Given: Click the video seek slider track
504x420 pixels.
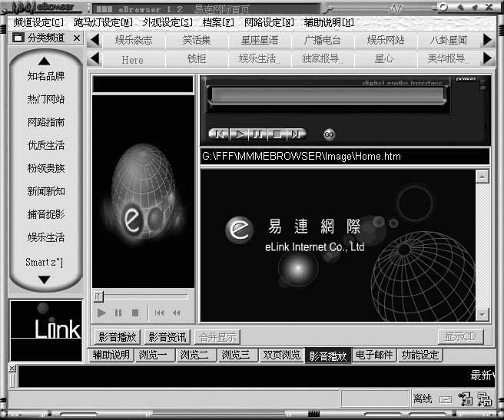Looking at the screenshot, I should pos(144,296).
